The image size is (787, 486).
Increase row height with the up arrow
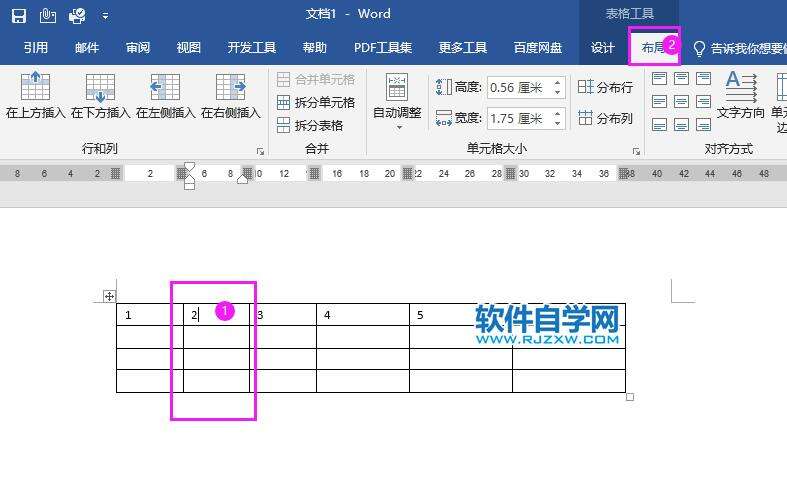coord(558,83)
